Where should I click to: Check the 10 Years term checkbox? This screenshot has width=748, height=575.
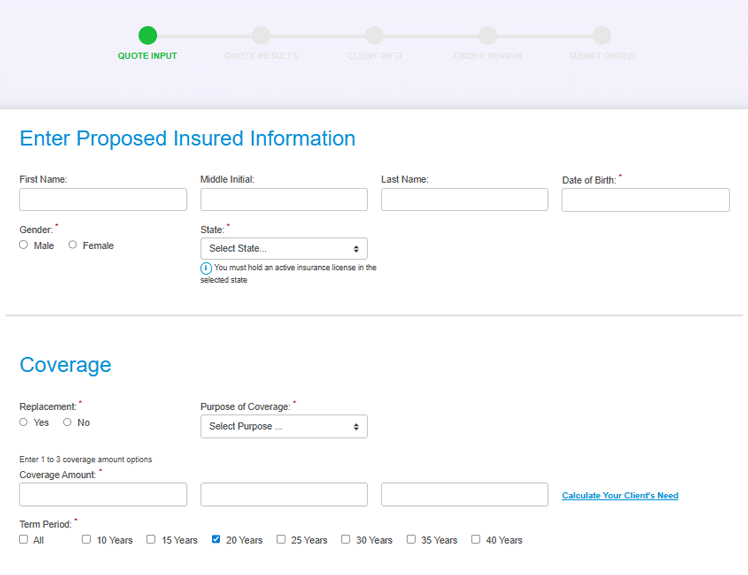tap(87, 540)
